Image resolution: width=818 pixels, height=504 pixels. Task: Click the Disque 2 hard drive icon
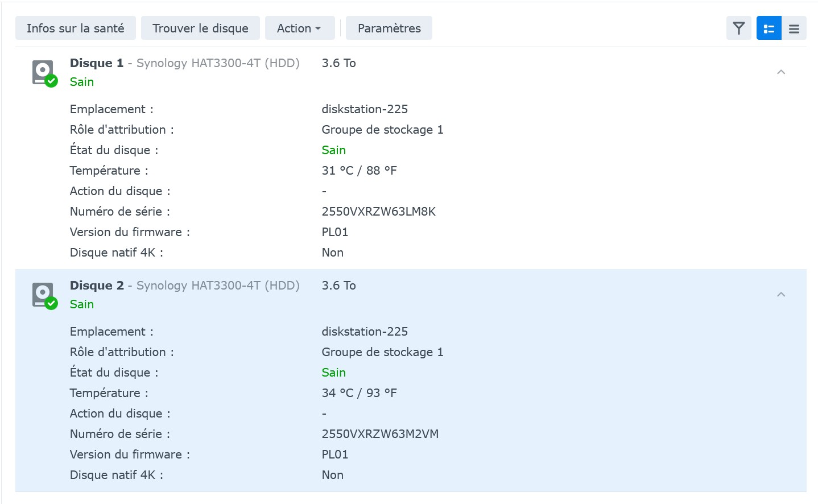coord(45,296)
